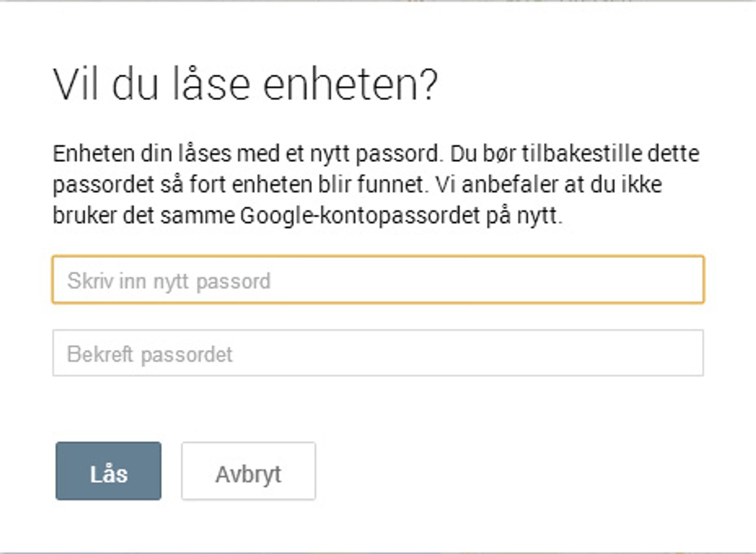The width and height of the screenshot is (756, 554).
Task: Click the 'Bekreft passordet' input field
Action: pos(378,353)
